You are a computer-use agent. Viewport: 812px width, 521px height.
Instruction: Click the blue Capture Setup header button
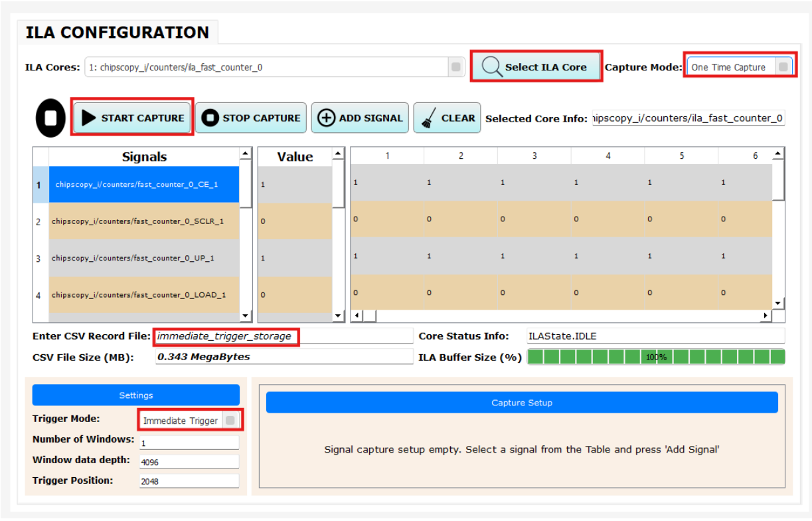(x=522, y=402)
